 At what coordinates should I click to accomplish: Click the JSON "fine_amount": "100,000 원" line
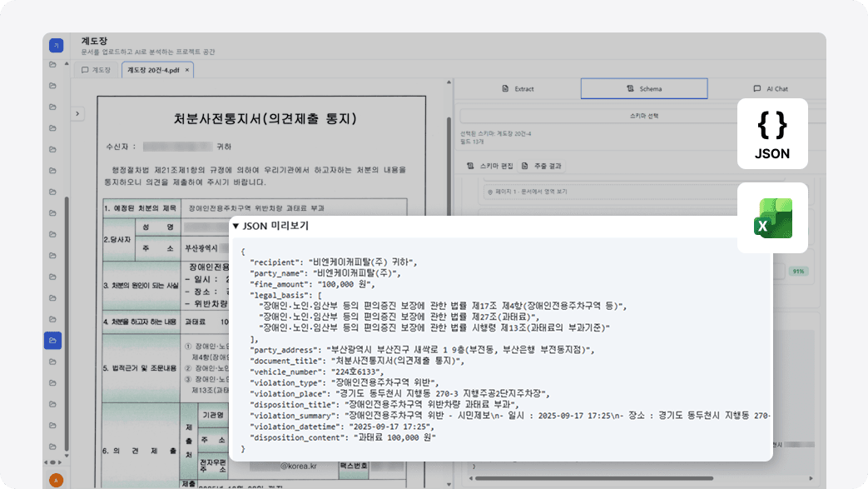coord(312,284)
